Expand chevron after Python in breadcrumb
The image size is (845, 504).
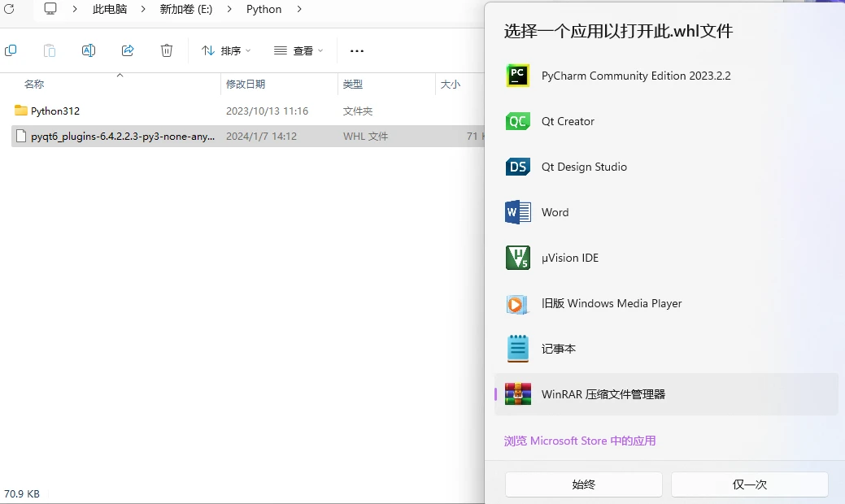pos(299,9)
